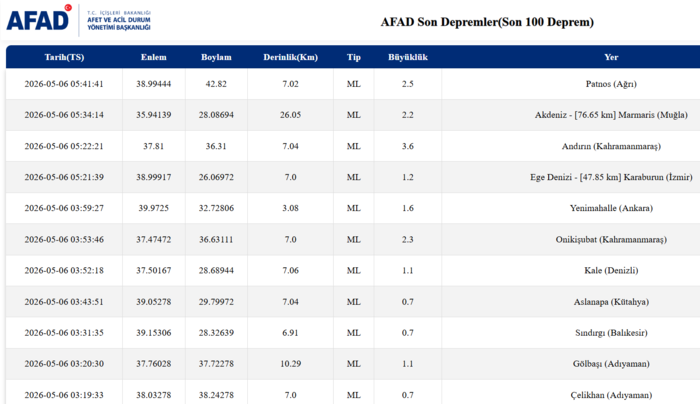Click location Patnos (Ağrı)
This screenshot has height=404, width=700.
(x=611, y=84)
